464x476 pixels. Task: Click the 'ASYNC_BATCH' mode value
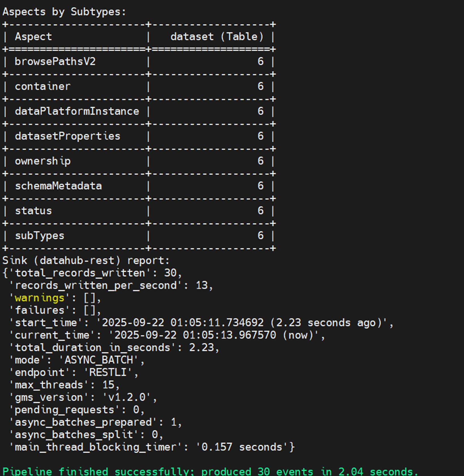[x=99, y=360]
